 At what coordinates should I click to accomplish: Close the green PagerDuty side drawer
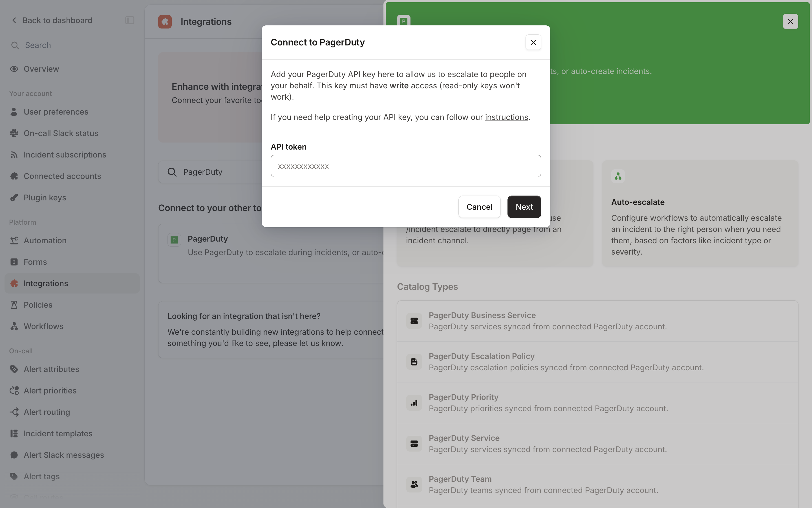(x=790, y=21)
